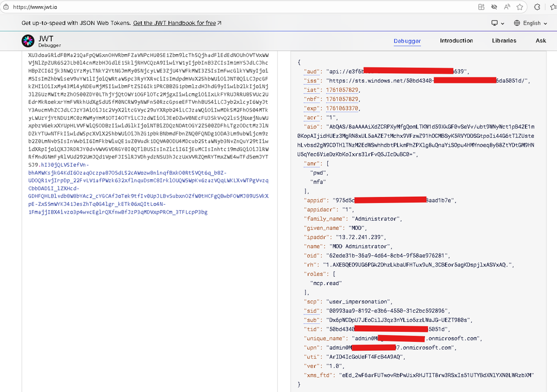
Task: Open the Introduction tab
Action: point(457,41)
